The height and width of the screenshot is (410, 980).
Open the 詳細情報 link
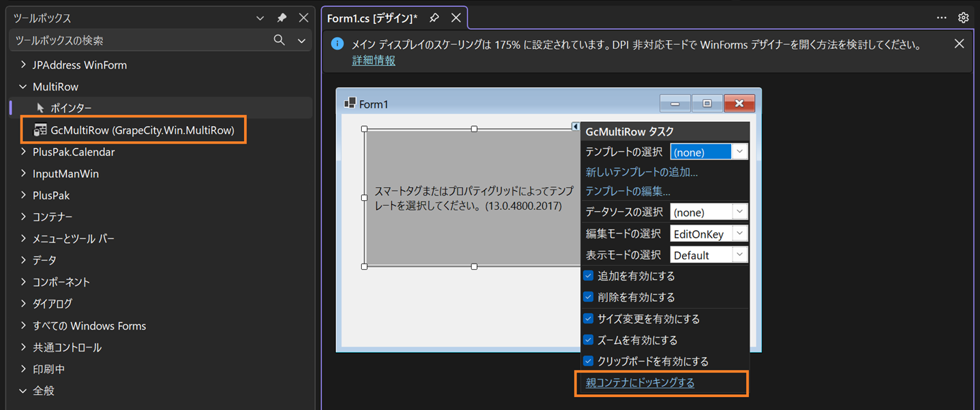(x=373, y=61)
